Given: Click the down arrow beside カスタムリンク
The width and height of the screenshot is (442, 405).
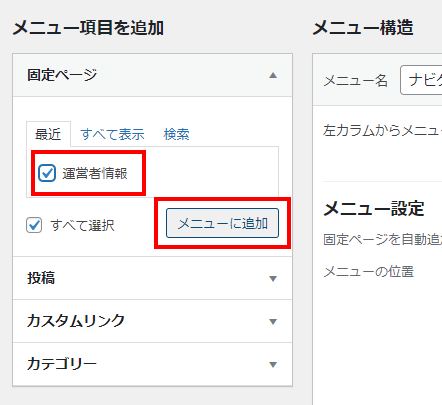Looking at the screenshot, I should [x=273, y=322].
